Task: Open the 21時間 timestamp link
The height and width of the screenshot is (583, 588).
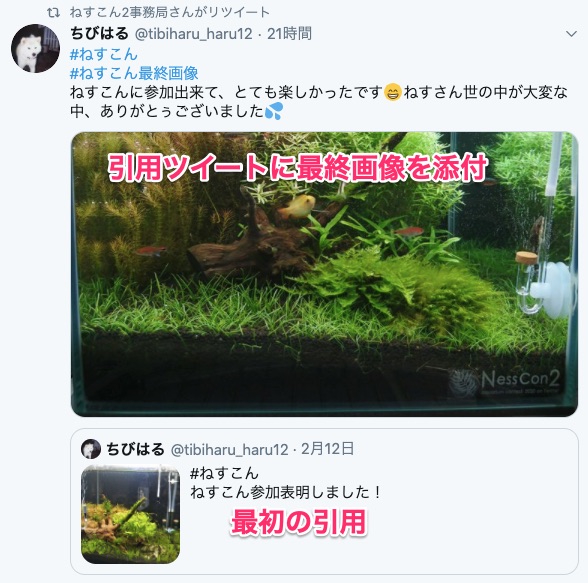Action: pyautogui.click(x=289, y=34)
